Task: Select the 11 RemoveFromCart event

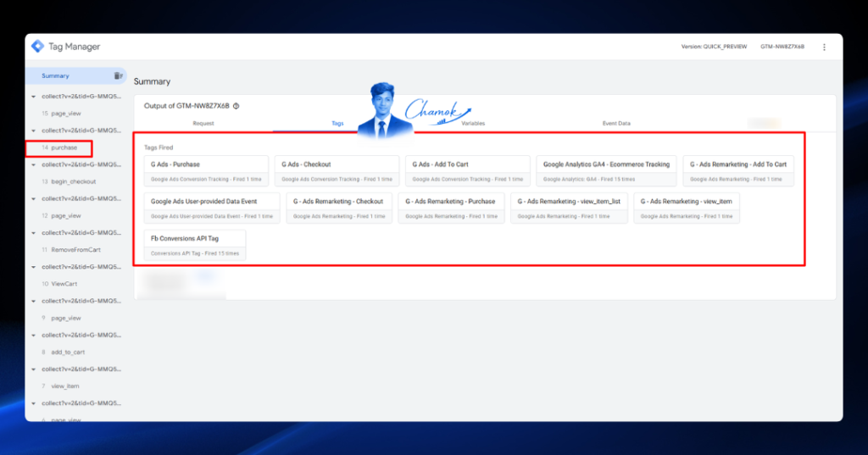Action: [71, 250]
